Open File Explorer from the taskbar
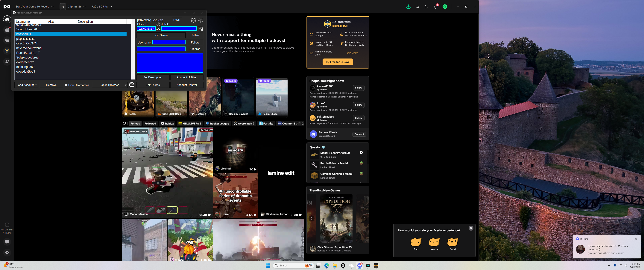644x270 pixels. (335, 266)
